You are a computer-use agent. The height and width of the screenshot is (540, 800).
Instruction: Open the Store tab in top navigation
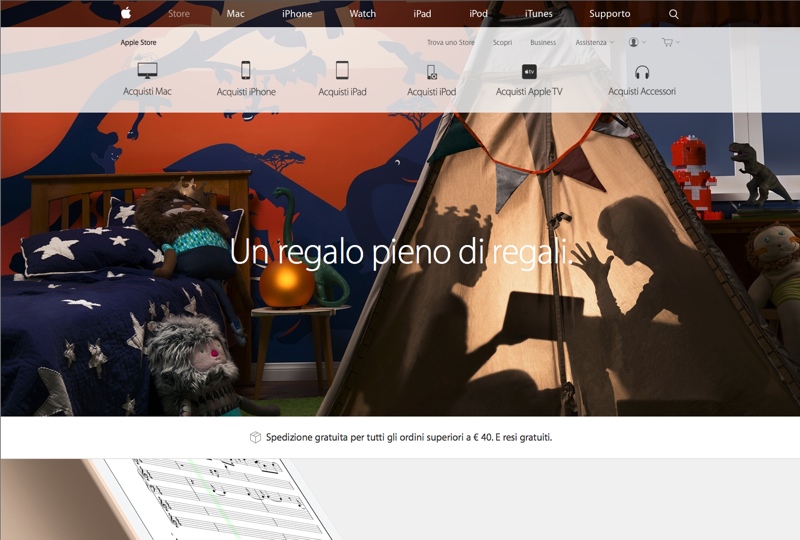(x=179, y=14)
